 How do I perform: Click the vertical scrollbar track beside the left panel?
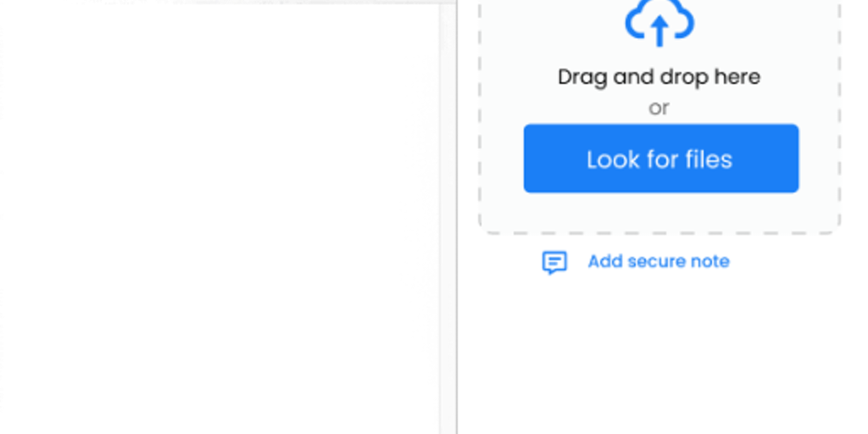448,217
